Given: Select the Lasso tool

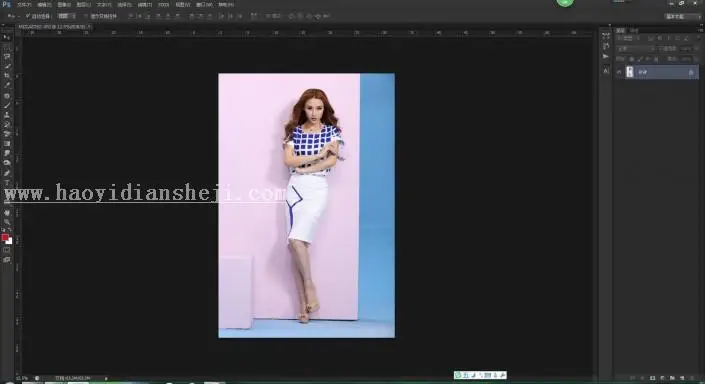Looking at the screenshot, I should click(7, 57).
